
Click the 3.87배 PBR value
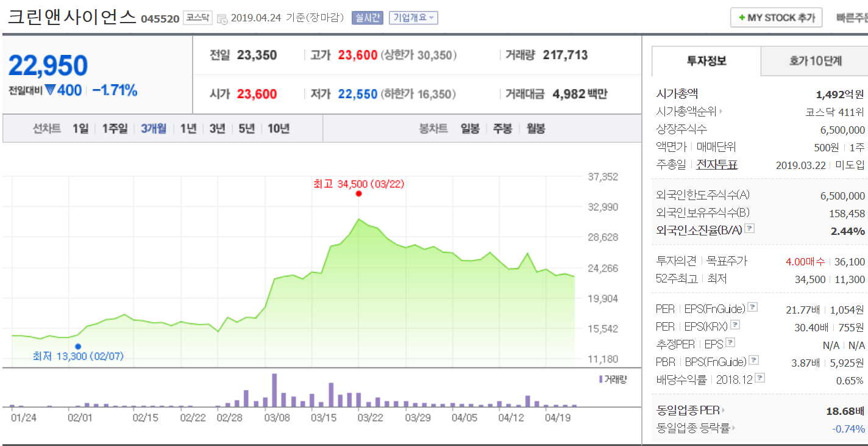(x=805, y=362)
